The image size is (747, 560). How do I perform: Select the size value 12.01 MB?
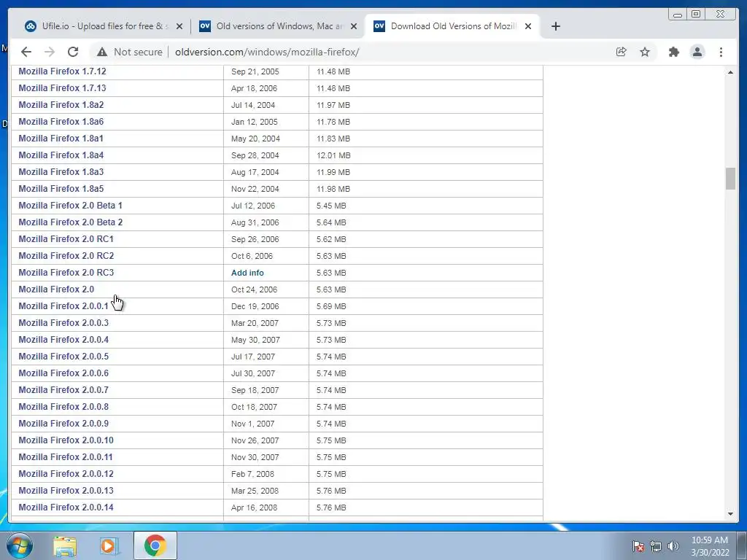click(333, 155)
